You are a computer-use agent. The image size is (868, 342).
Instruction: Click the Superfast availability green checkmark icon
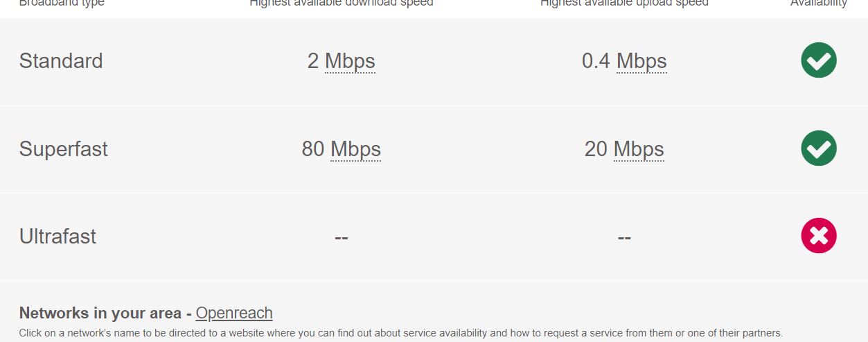pos(819,148)
